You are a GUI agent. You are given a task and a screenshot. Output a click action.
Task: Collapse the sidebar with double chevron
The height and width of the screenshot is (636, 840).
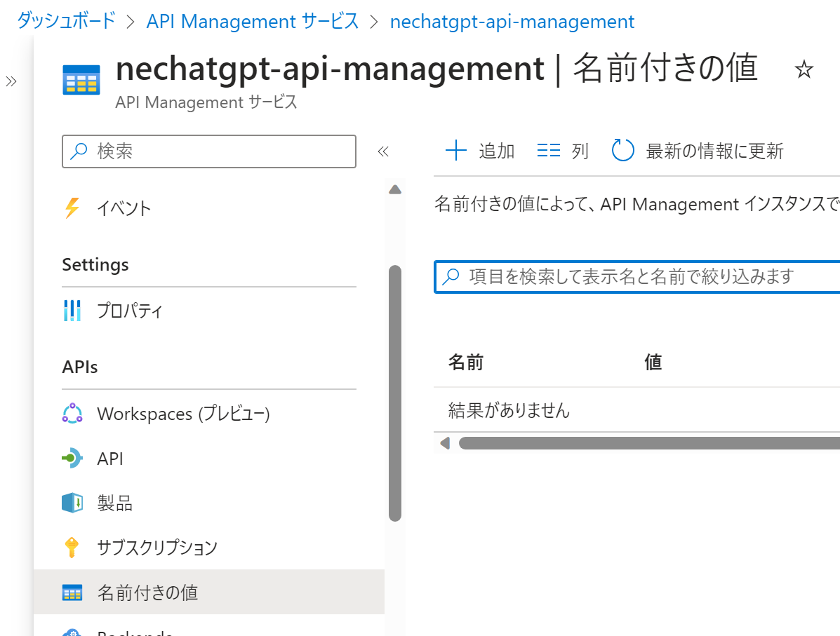pos(383,151)
